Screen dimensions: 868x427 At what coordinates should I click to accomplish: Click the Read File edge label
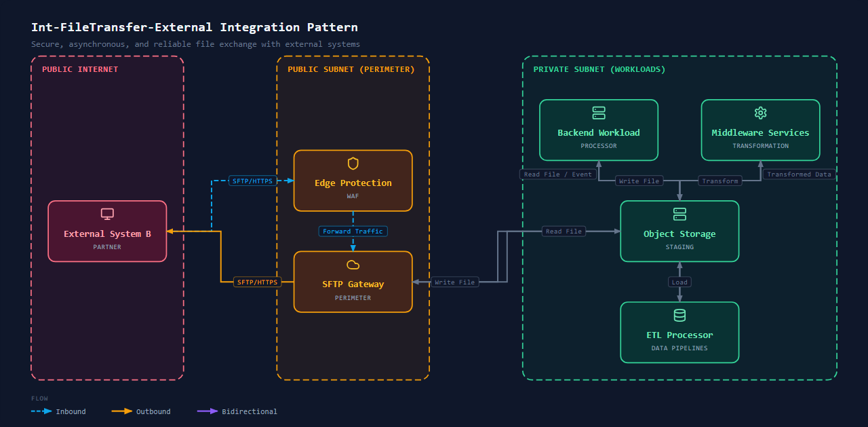[564, 231]
